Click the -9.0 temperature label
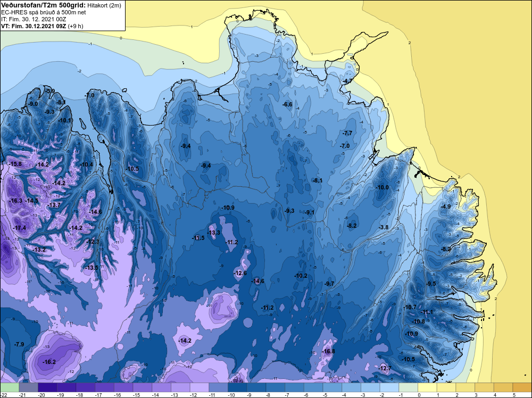Image resolution: width=532 pixels, height=398 pixels. (x=33, y=104)
